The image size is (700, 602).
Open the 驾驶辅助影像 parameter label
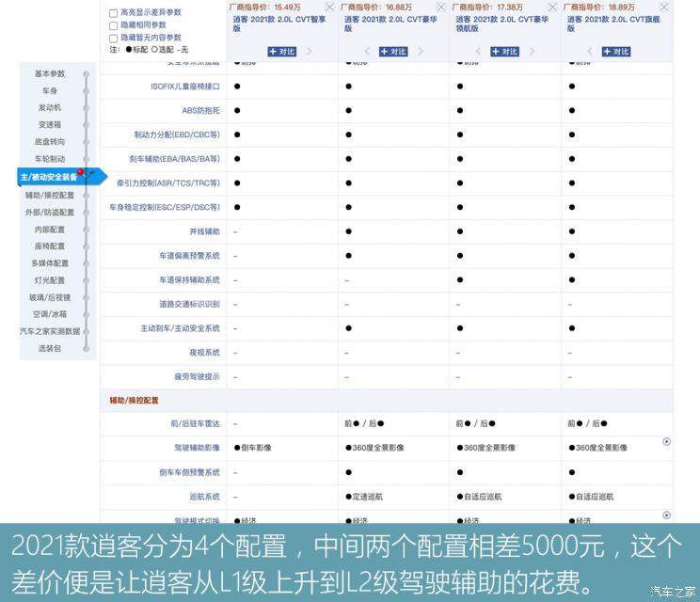[x=197, y=448]
